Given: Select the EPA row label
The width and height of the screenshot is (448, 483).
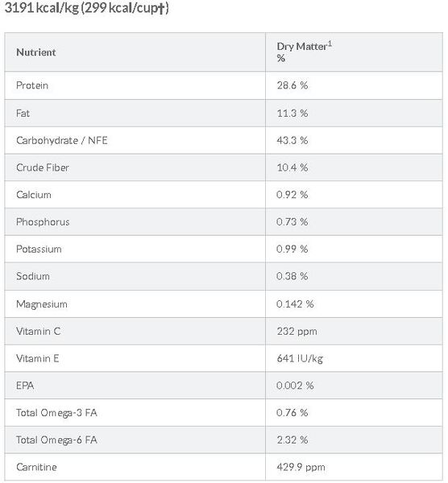Looking at the screenshot, I should tap(25, 386).
